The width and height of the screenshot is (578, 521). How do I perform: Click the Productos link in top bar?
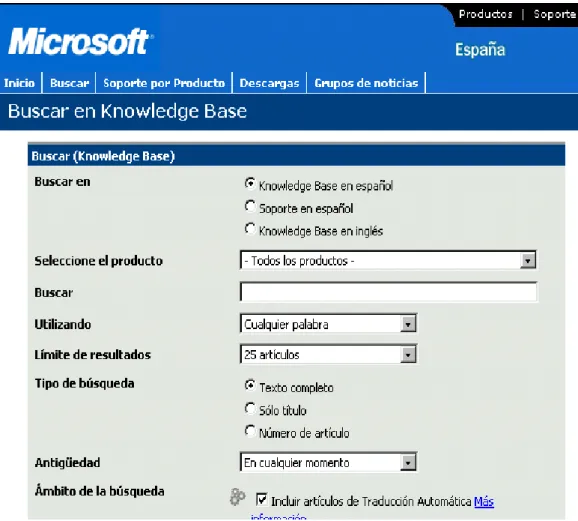tap(485, 14)
